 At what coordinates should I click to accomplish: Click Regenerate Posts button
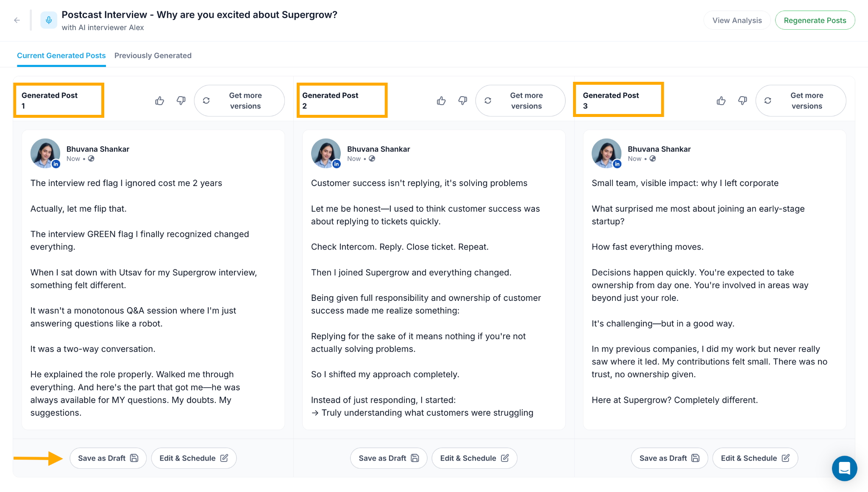[815, 20]
